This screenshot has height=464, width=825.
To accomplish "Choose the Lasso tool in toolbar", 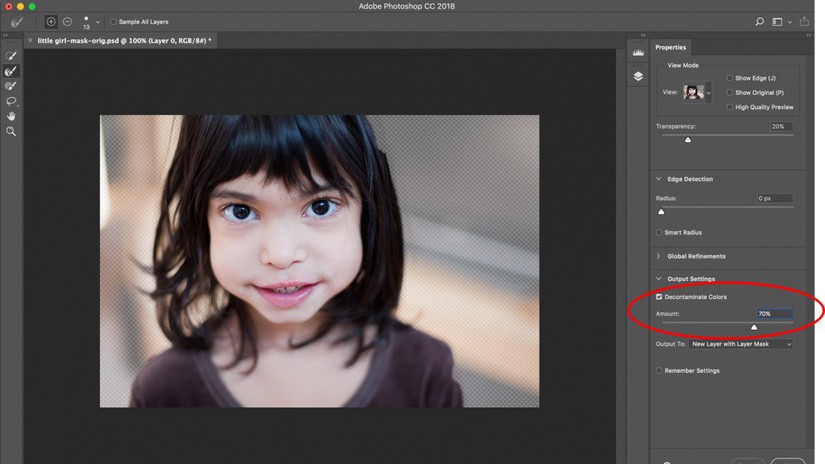I will 11,101.
